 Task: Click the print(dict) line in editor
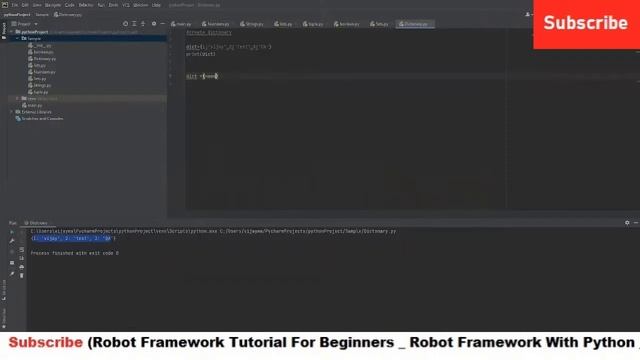200,54
